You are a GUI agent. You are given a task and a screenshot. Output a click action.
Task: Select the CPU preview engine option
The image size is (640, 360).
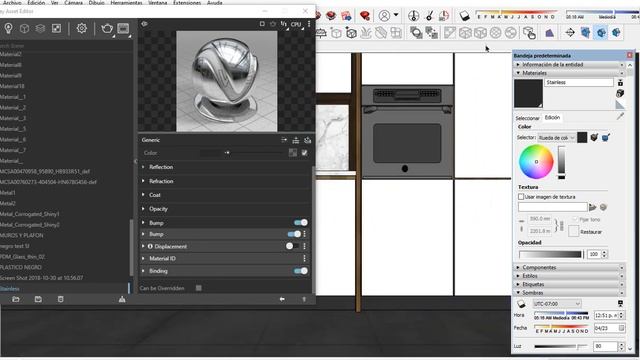pos(296,24)
